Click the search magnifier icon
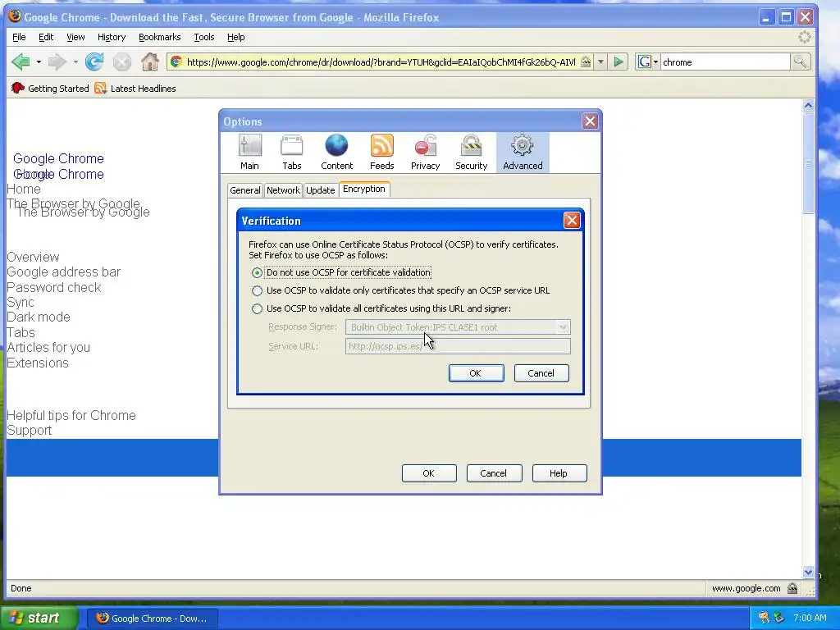The width and height of the screenshot is (840, 630). (800, 62)
